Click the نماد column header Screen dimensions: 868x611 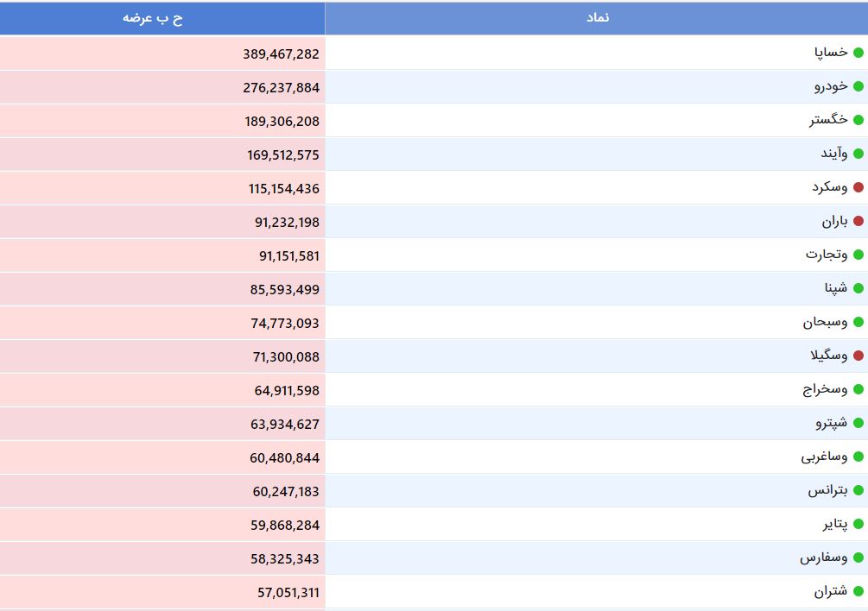click(x=597, y=18)
